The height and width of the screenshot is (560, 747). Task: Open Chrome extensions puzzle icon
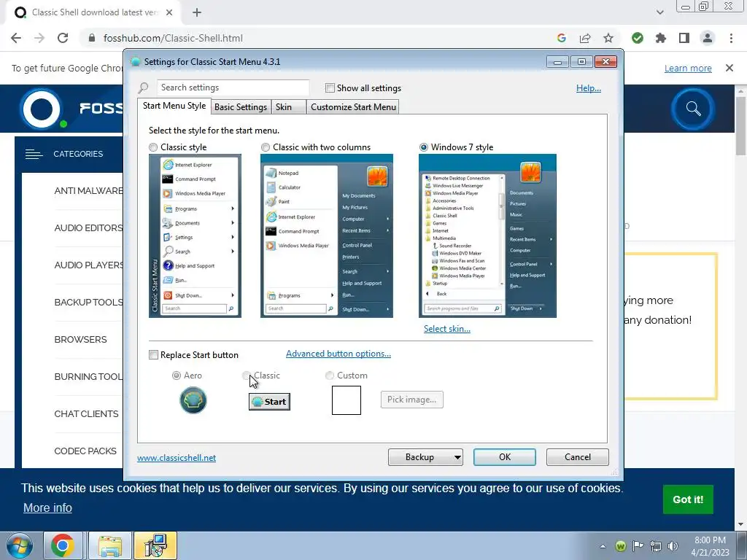point(661,38)
